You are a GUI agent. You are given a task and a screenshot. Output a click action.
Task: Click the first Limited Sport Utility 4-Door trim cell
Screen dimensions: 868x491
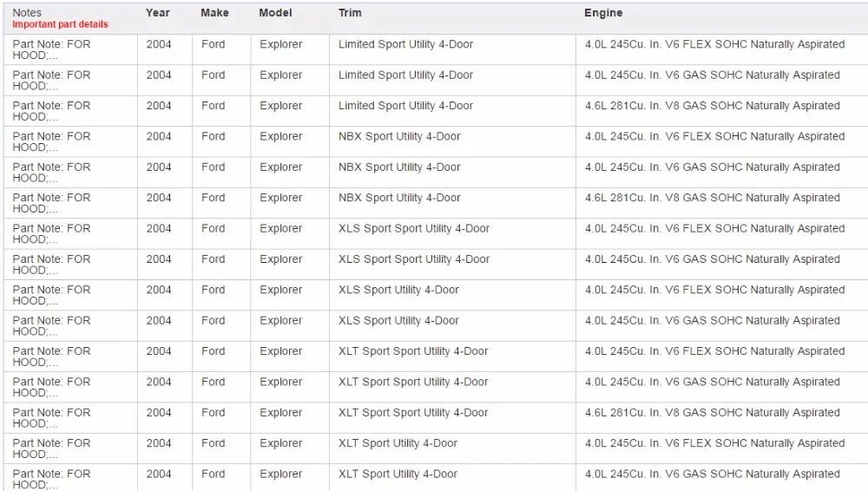(x=405, y=44)
